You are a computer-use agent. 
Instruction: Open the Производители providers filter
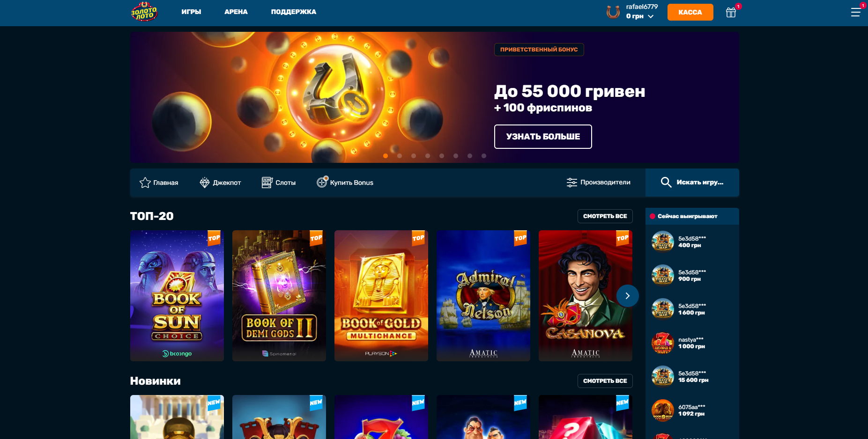tap(599, 183)
